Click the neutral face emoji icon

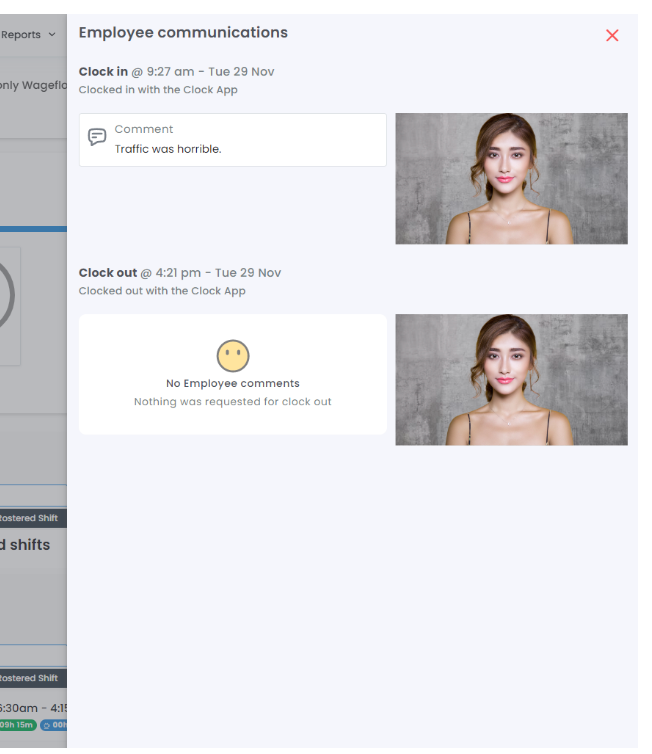pos(233,355)
